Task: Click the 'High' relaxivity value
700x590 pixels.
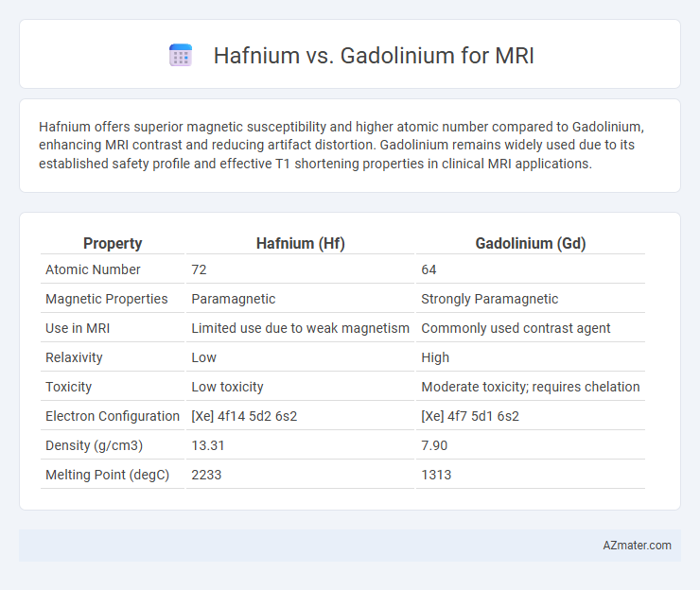Action: [x=435, y=357]
